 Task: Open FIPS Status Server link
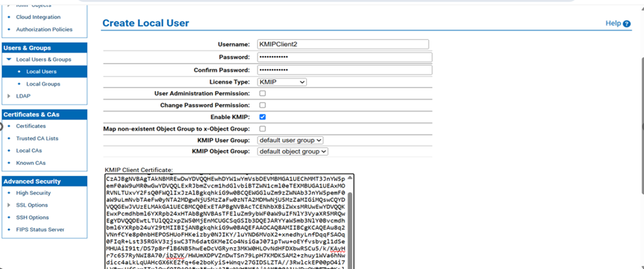[x=40, y=229]
